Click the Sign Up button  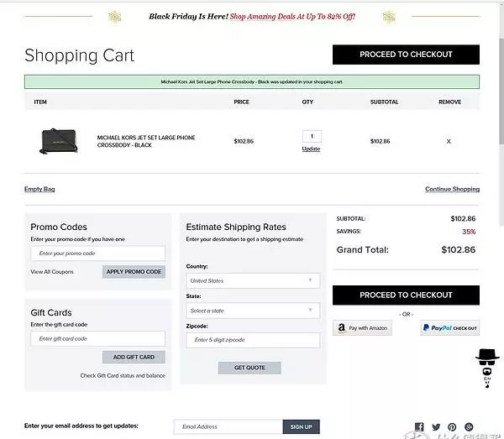[x=302, y=426]
